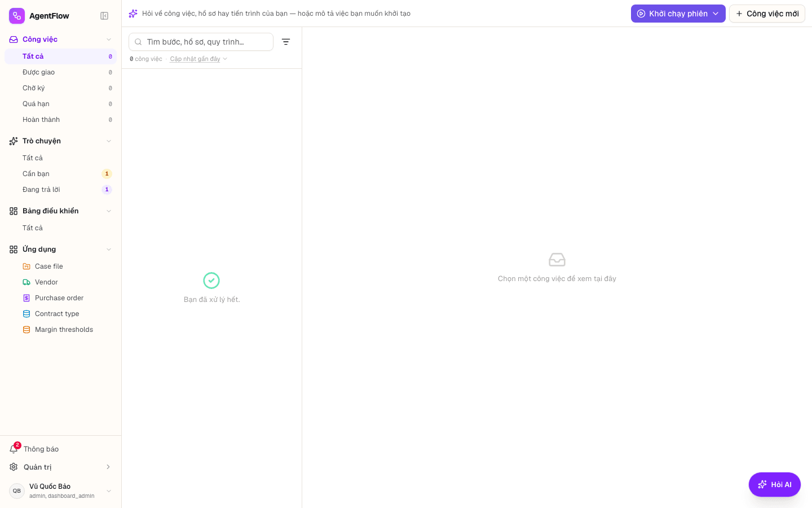This screenshot has height=508, width=812.
Task: Select the Được giao work filter
Action: click(60, 72)
